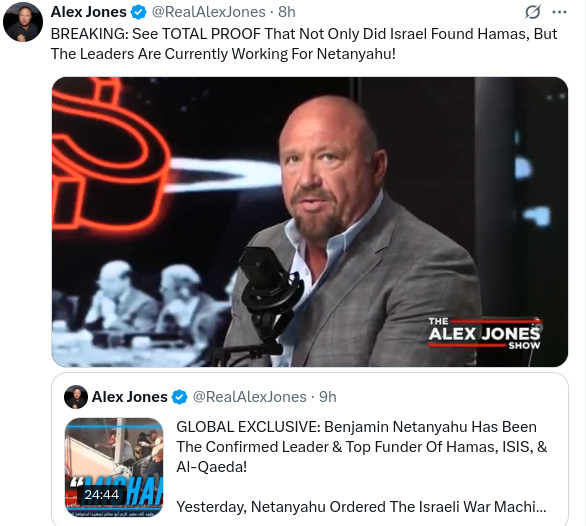Image resolution: width=586 pixels, height=526 pixels.
Task: Click the 9h timestamp on the quoted post
Action: (x=328, y=397)
